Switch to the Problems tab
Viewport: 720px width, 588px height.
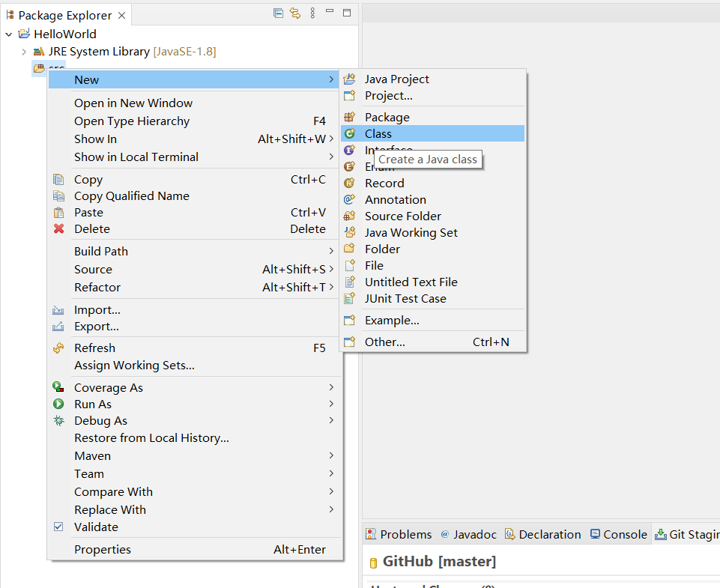click(399, 534)
